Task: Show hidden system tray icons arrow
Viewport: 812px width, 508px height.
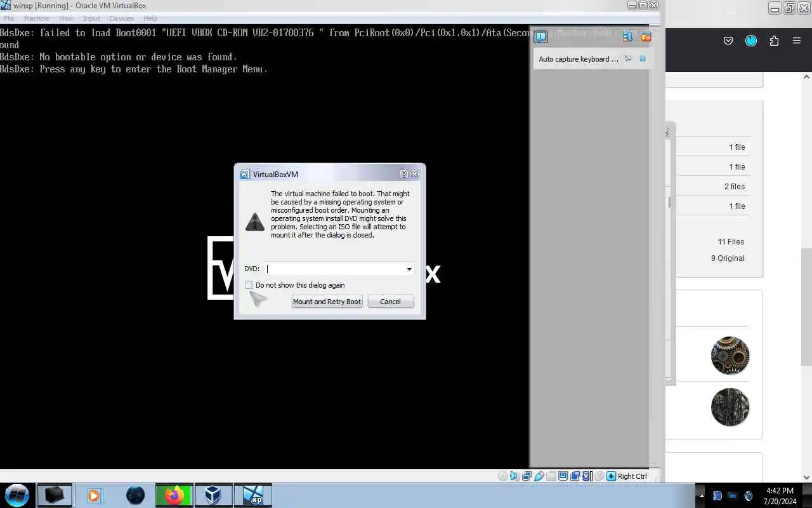Action: (701, 495)
